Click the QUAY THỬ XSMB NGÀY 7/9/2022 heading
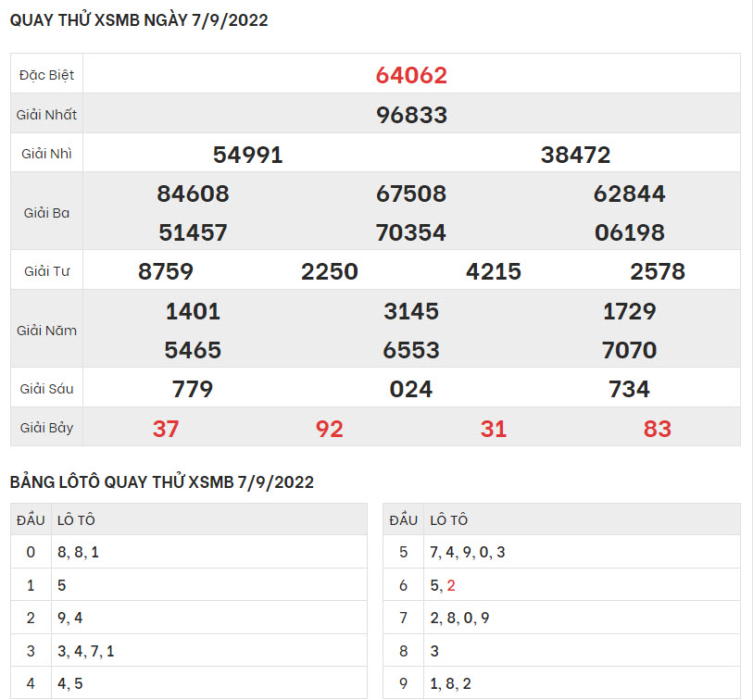 click(x=139, y=20)
